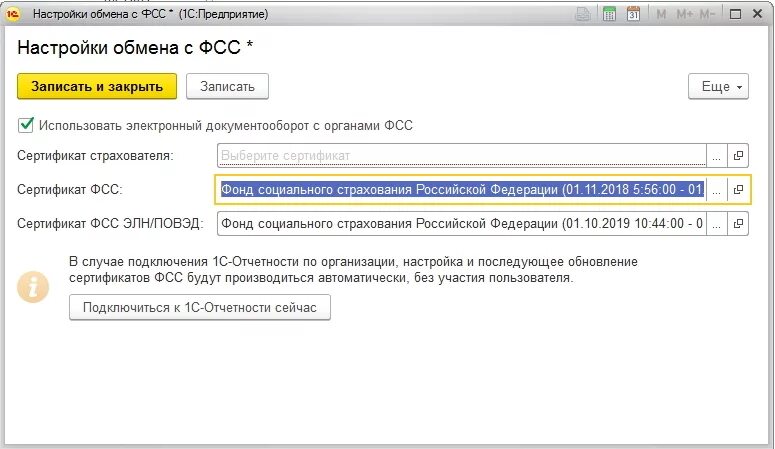
Task: Open the calendar icon in title bar
Action: pos(634,14)
